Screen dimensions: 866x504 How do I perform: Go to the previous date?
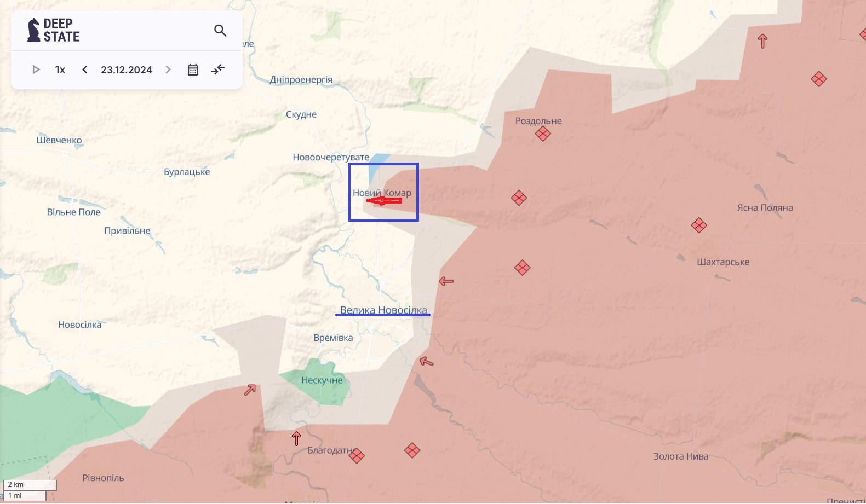coord(85,69)
